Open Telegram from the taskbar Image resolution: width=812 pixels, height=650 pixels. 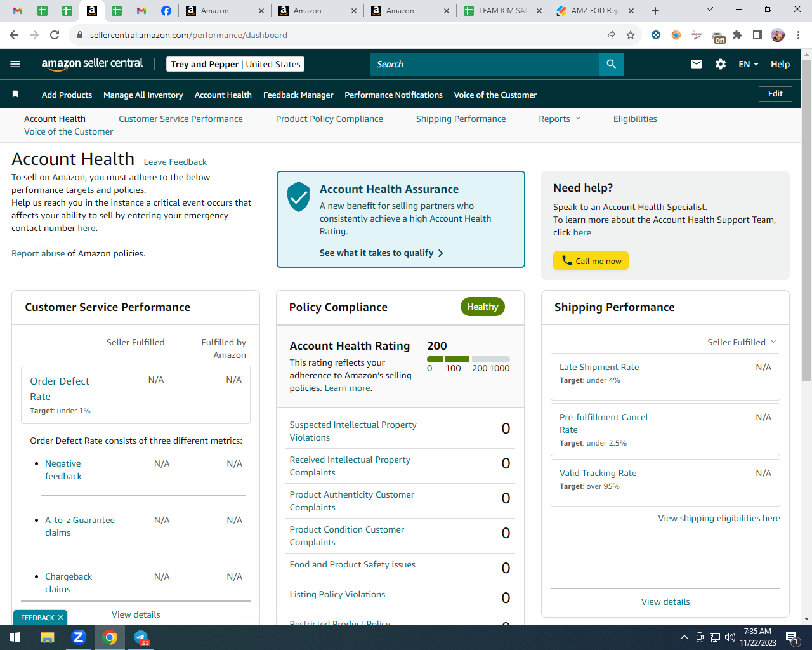(x=141, y=637)
